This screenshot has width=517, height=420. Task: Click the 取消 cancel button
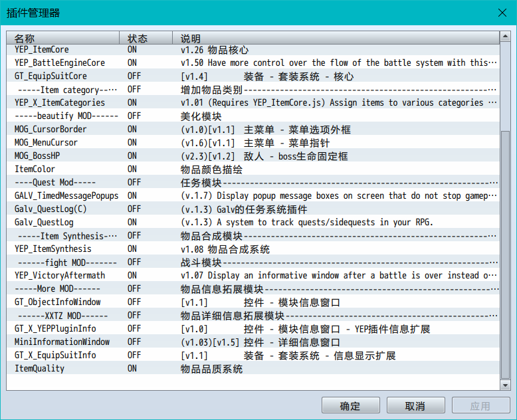(415, 405)
